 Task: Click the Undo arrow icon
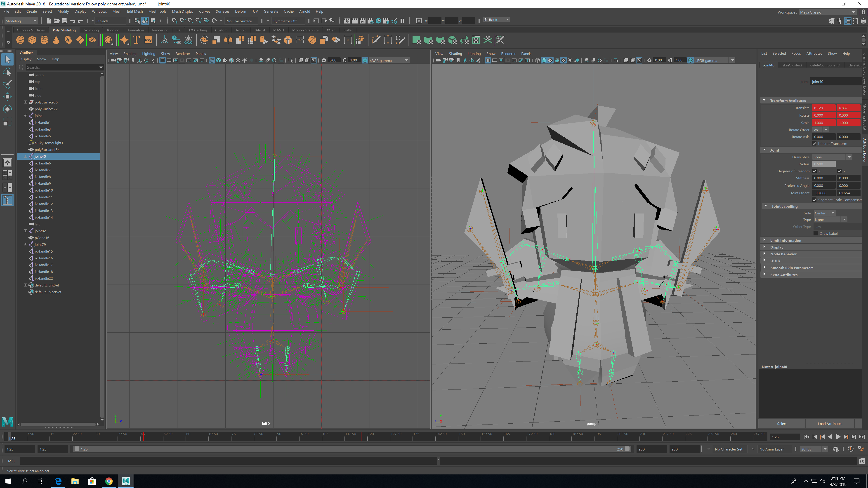[x=73, y=21]
